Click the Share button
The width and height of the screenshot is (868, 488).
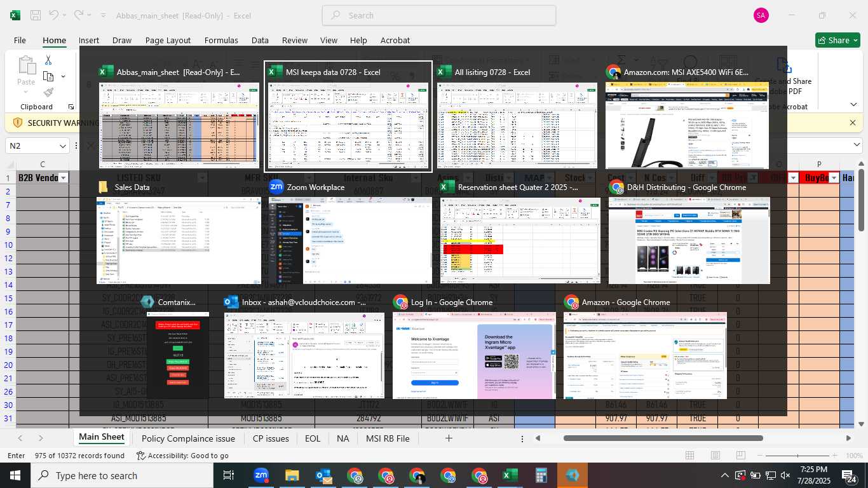pyautogui.click(x=837, y=40)
